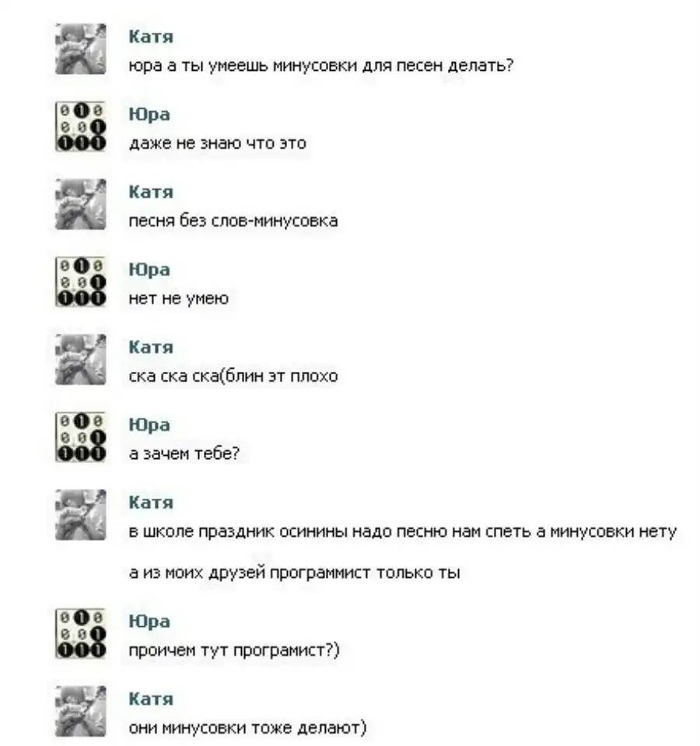This screenshot has height=746, width=700.
Task: Click the Юра name above 'проичем тут програмист?)'
Action: [x=149, y=622]
